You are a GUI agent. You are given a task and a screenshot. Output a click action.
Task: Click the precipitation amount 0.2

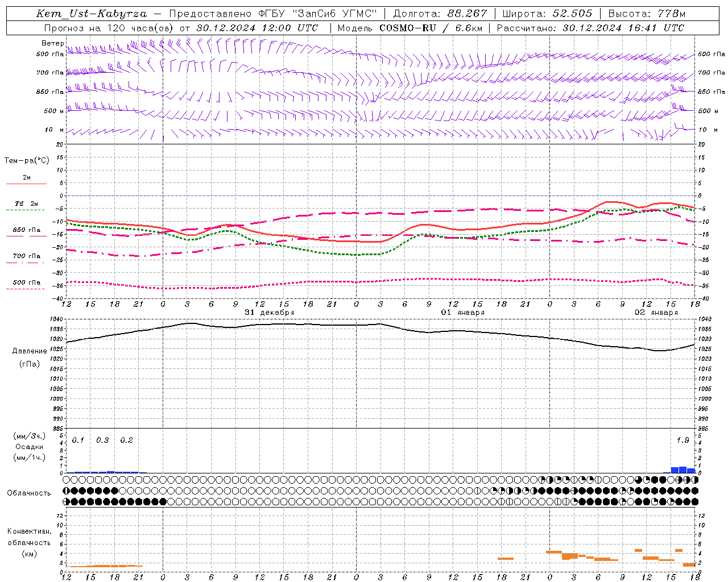click(126, 440)
